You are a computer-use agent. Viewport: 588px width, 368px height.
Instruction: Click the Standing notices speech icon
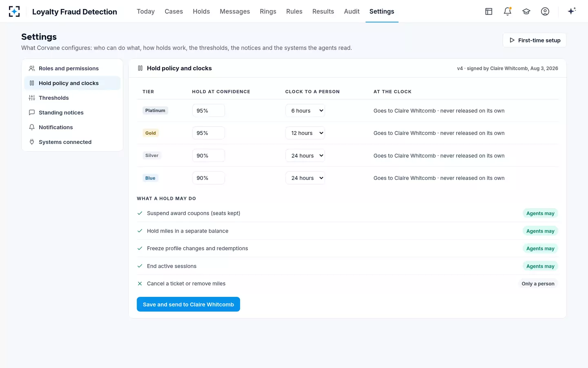tap(32, 112)
